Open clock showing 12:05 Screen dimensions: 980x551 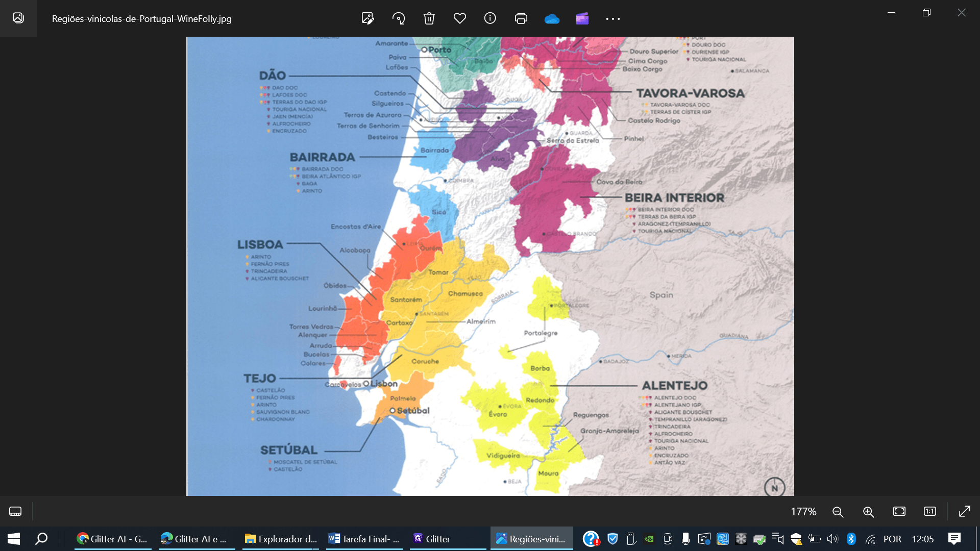click(923, 539)
